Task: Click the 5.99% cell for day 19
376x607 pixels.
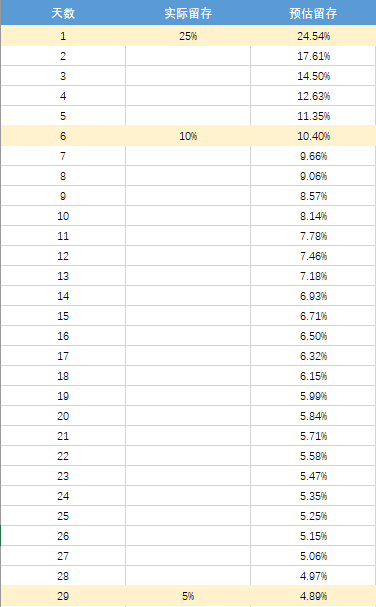Action: (313, 396)
